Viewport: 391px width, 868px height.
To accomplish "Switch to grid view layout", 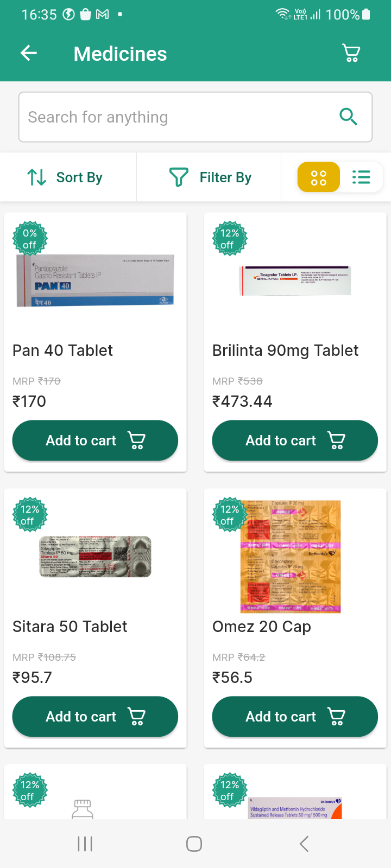I will coord(319,177).
